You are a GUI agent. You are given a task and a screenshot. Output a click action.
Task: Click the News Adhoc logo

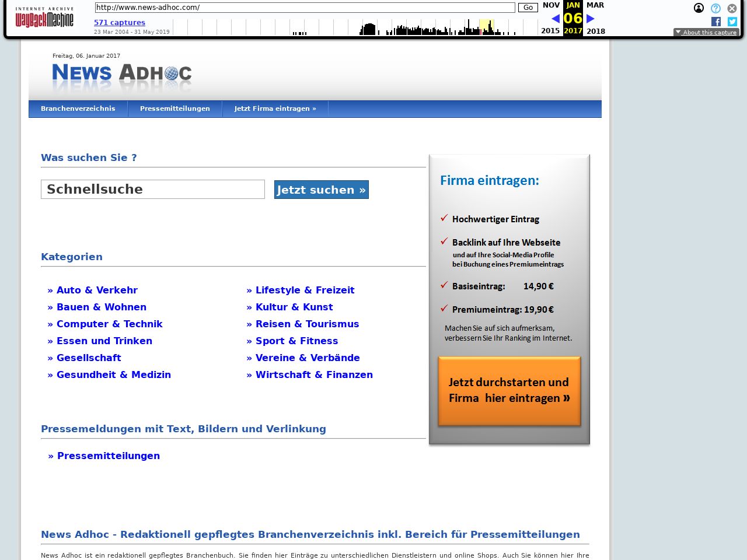click(122, 73)
